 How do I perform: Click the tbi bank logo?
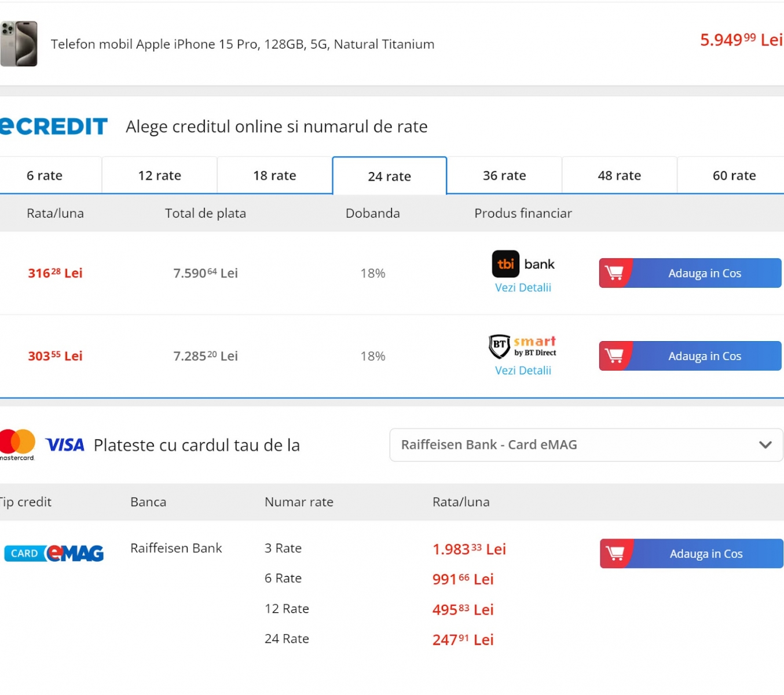tap(523, 264)
